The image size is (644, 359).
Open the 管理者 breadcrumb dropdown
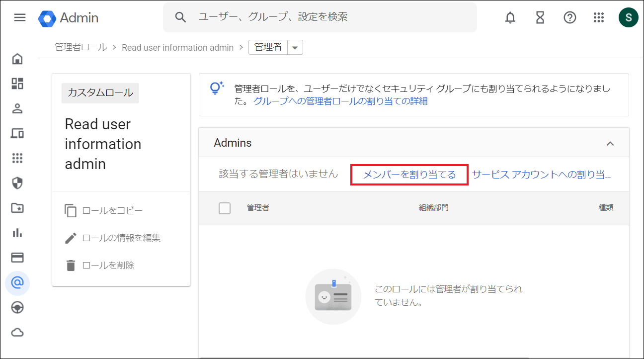click(x=295, y=48)
